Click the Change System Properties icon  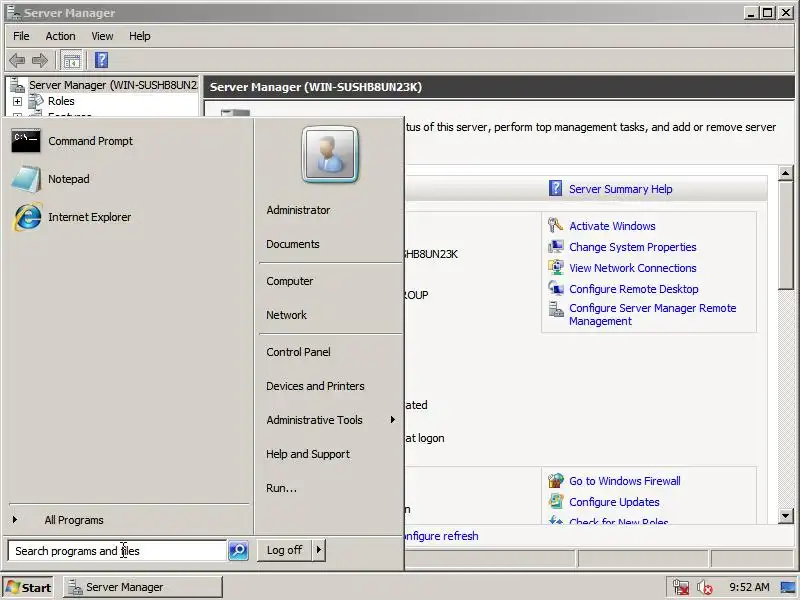point(555,247)
